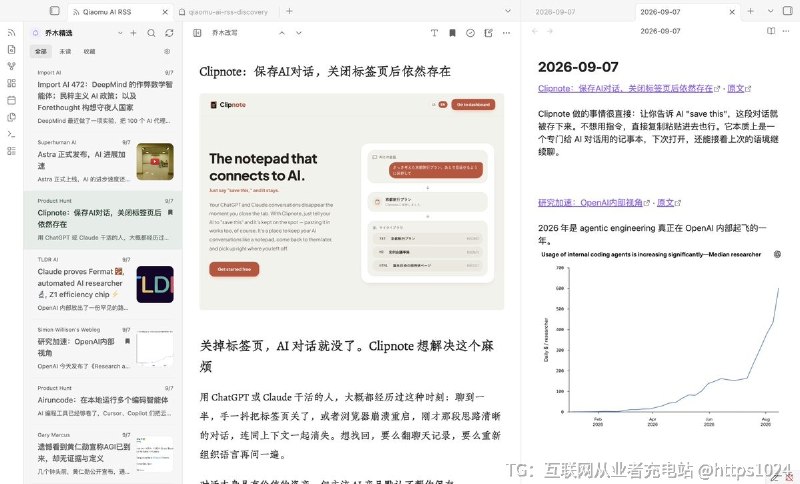
Task: Toggle bookmark on Clipnote list item
Action: pos(170,212)
